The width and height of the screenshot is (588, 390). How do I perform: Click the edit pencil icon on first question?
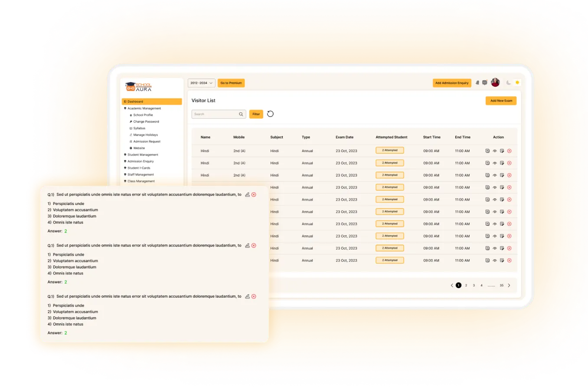(x=247, y=195)
